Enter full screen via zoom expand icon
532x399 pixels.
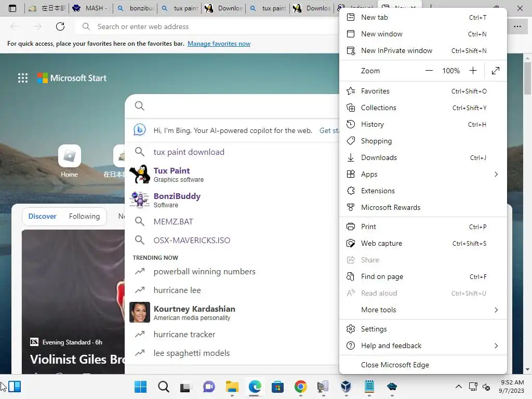pyautogui.click(x=495, y=71)
